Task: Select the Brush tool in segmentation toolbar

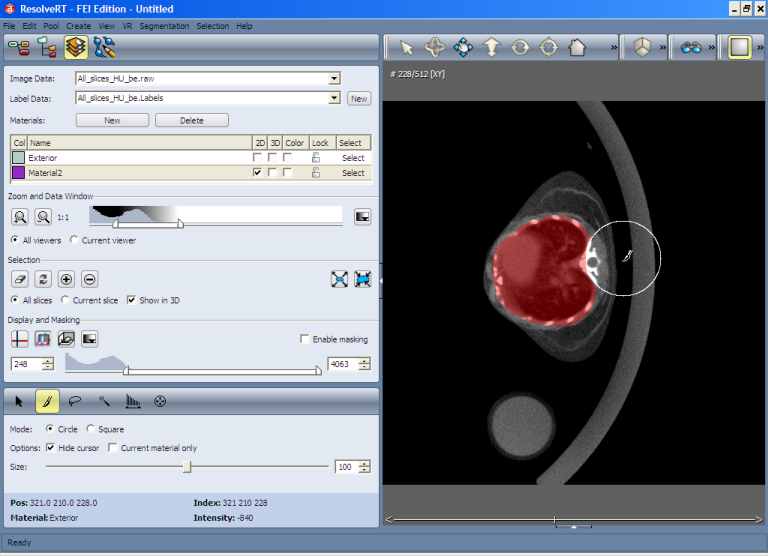Action: (x=46, y=401)
